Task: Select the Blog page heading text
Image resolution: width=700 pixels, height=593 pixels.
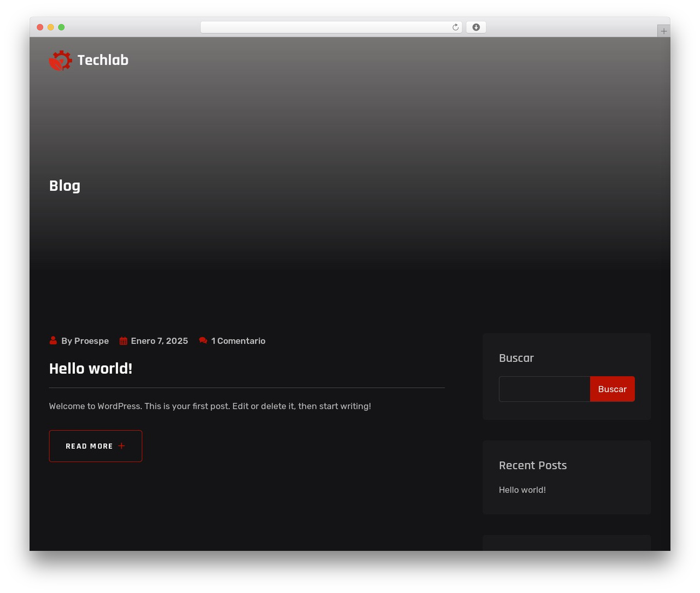Action: (x=65, y=185)
